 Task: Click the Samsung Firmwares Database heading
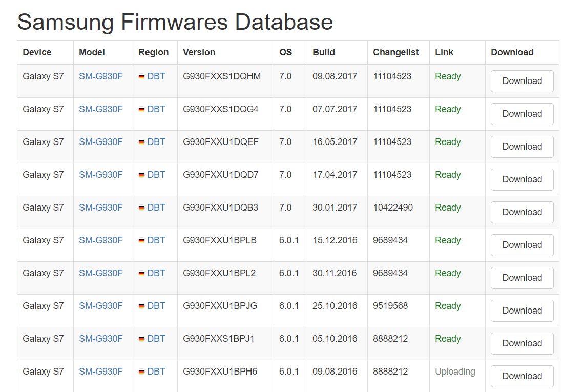(175, 22)
